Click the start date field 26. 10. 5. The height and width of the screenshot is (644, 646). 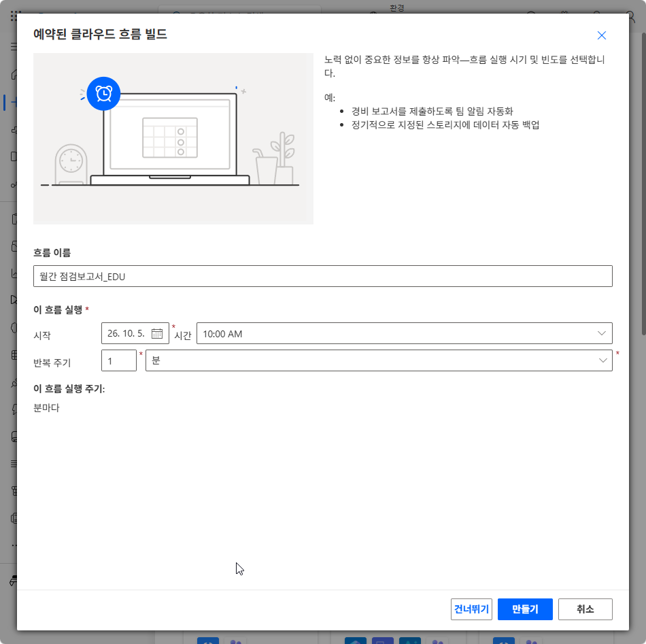click(135, 333)
